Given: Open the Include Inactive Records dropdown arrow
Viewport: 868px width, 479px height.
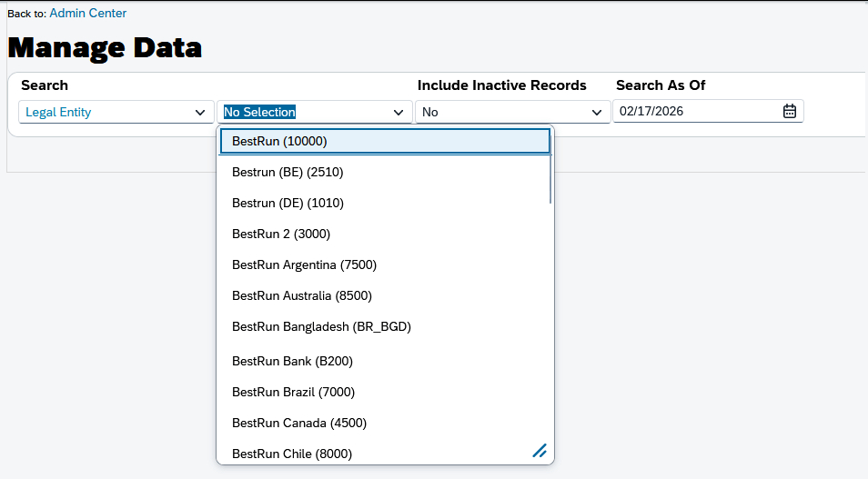Looking at the screenshot, I should pos(596,113).
